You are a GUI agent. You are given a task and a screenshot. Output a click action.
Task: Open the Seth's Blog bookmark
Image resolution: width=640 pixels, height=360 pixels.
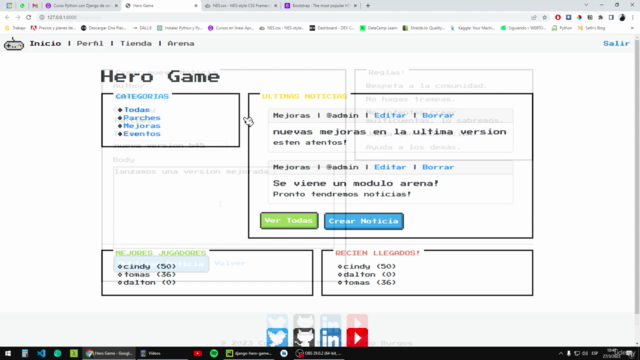591,28
